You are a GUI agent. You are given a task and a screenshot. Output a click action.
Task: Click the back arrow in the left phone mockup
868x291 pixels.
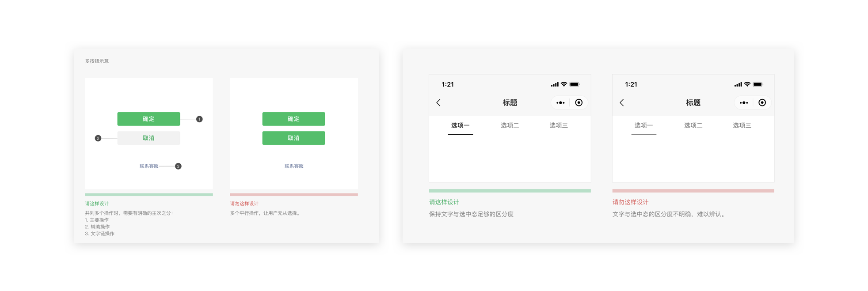(438, 103)
